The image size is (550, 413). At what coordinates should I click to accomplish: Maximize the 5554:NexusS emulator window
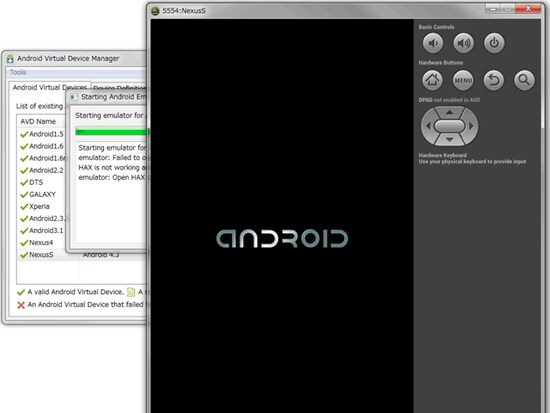pyautogui.click(x=508, y=9)
